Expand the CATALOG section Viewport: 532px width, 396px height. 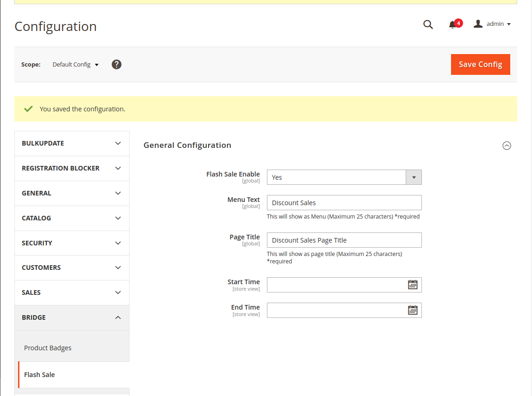72,218
